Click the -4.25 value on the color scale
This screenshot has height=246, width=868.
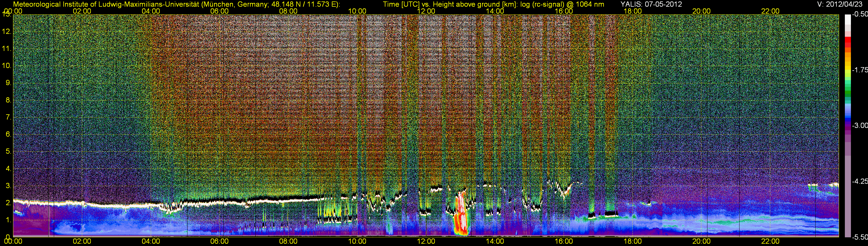[x=860, y=181]
